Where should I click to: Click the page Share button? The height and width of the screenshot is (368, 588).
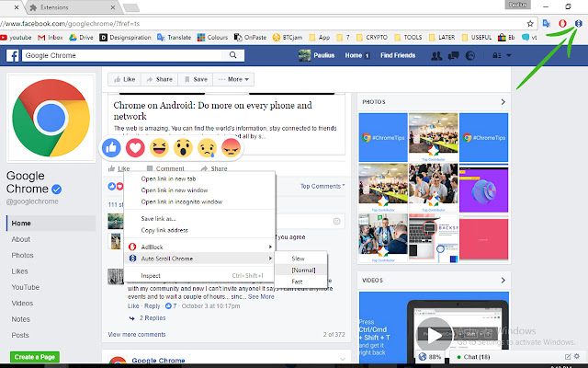[159, 79]
